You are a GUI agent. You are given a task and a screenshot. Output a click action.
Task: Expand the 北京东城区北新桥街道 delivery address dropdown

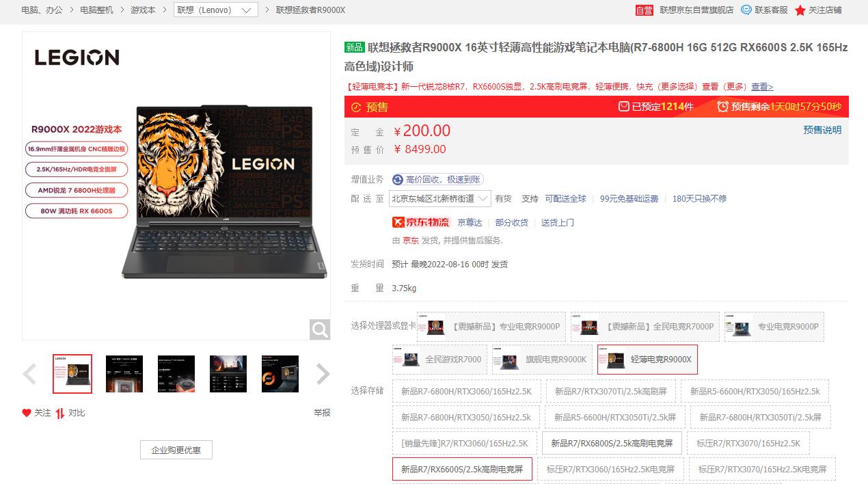tap(440, 199)
